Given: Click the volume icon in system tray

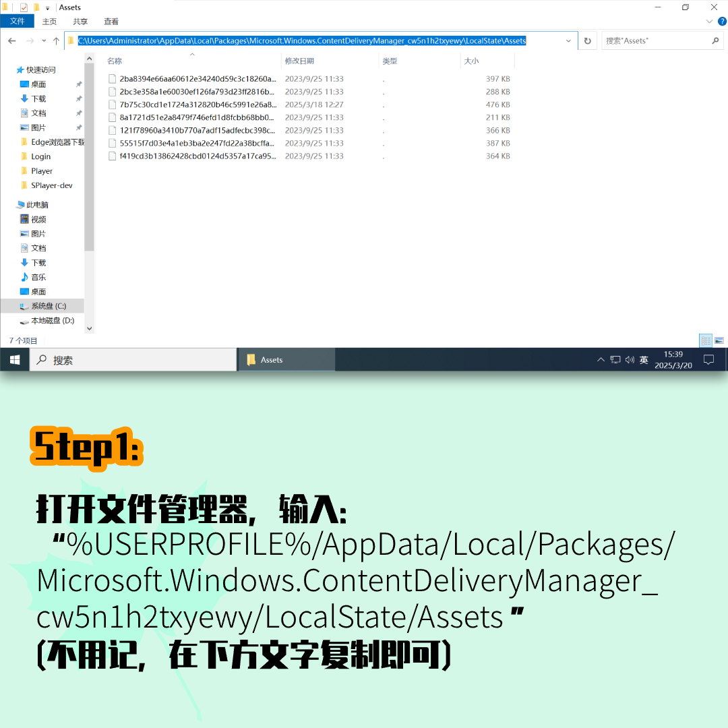Looking at the screenshot, I should [630, 360].
